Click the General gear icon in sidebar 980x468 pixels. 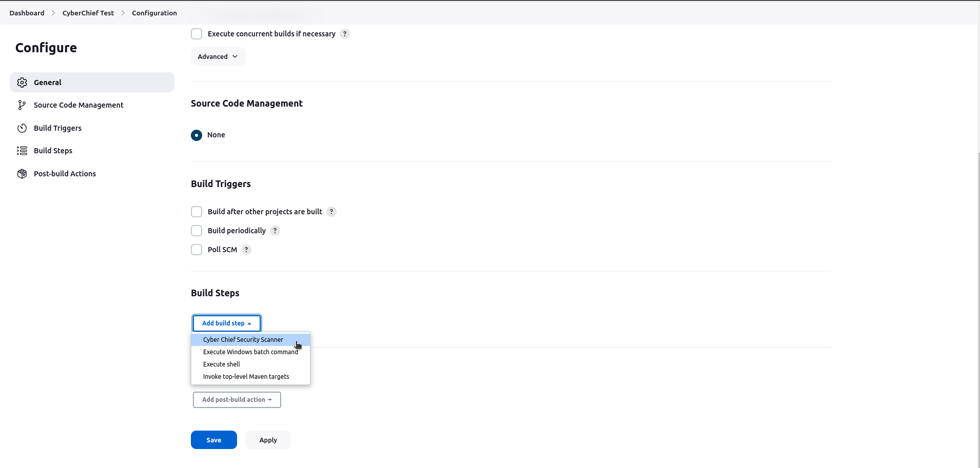tap(22, 83)
